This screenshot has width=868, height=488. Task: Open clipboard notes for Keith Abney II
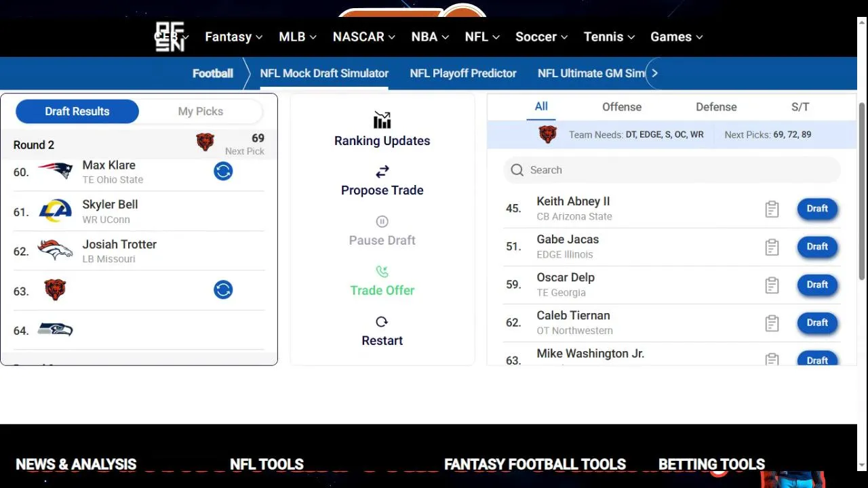(772, 209)
